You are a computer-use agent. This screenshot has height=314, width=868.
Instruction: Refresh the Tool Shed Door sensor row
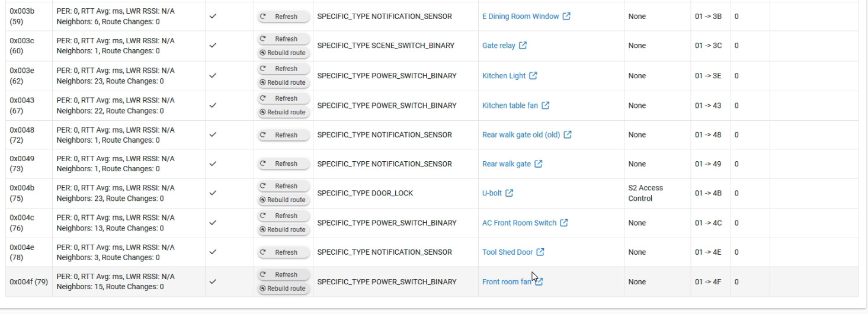283,252
